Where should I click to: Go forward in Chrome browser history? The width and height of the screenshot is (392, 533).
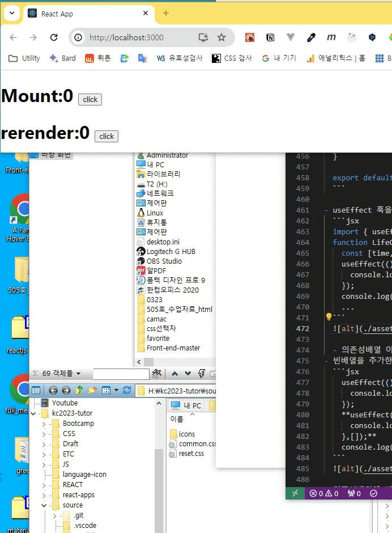point(33,37)
